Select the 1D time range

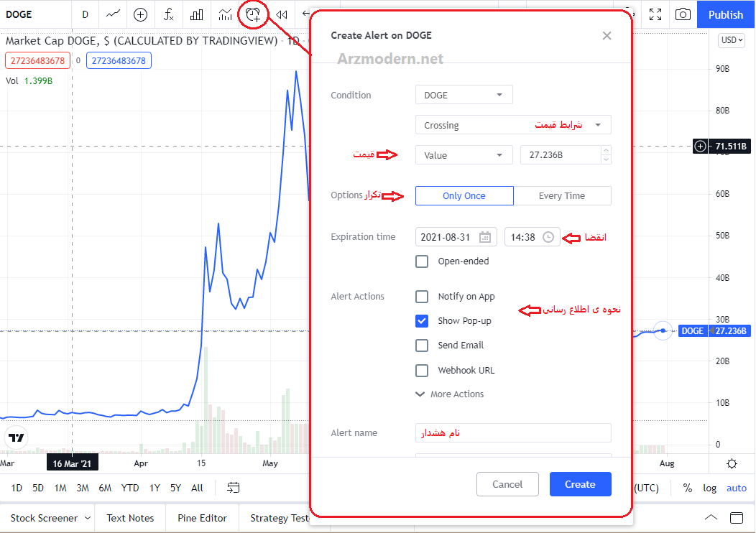(17, 488)
